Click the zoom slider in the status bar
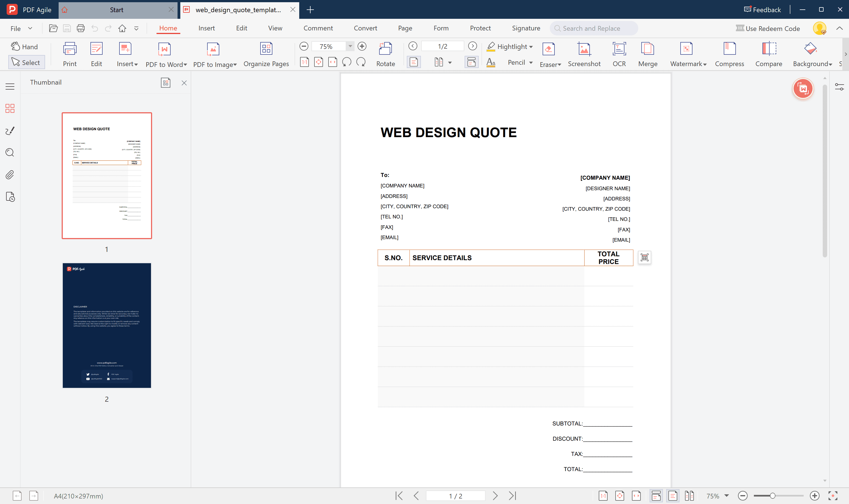The width and height of the screenshot is (849, 504). [773, 495]
